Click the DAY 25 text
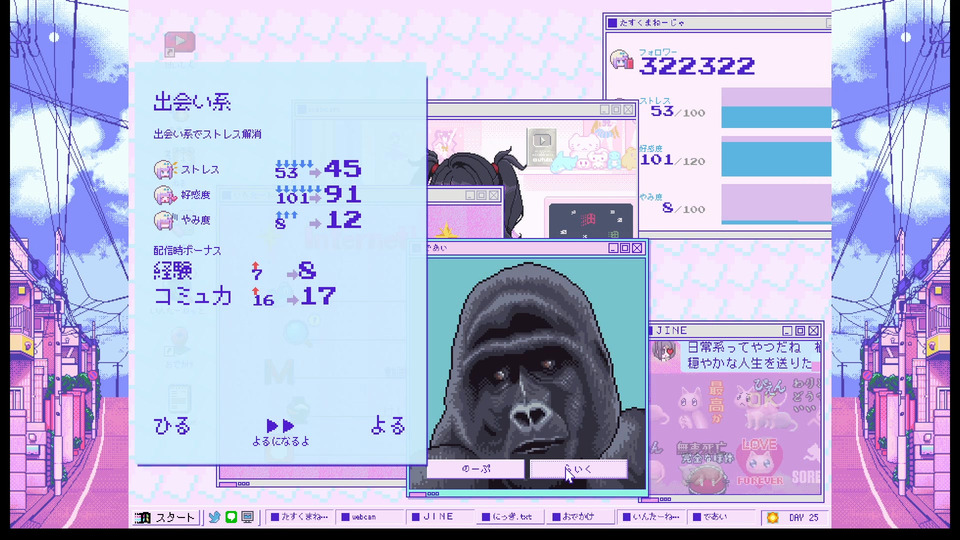The height and width of the screenshot is (540, 960). pos(803,518)
